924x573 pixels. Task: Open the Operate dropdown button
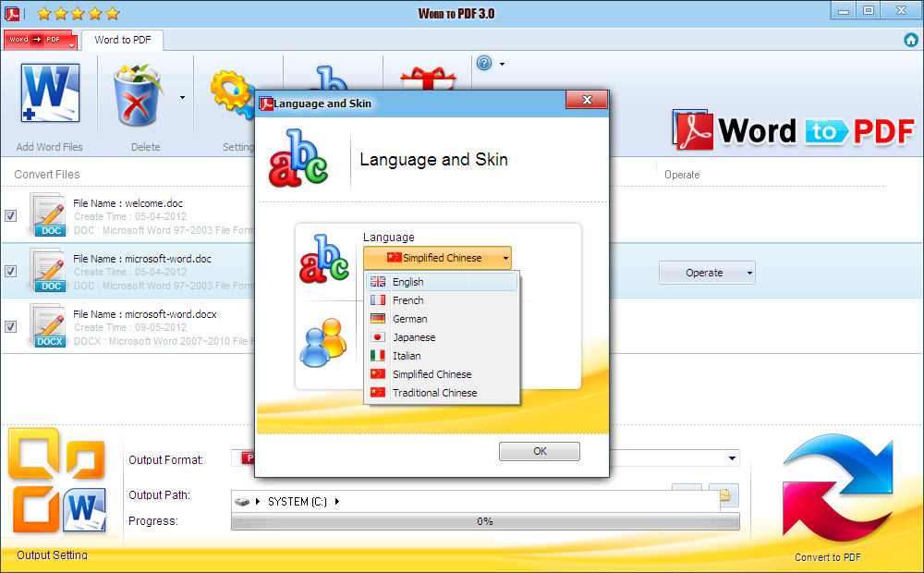[x=707, y=273]
